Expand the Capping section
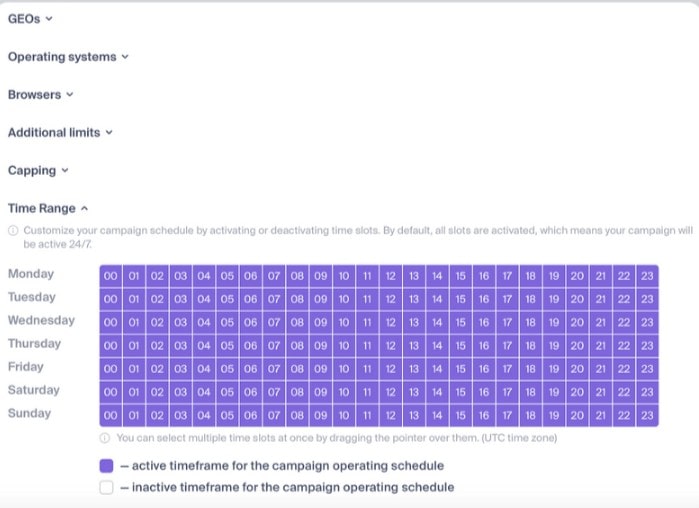 tap(38, 170)
